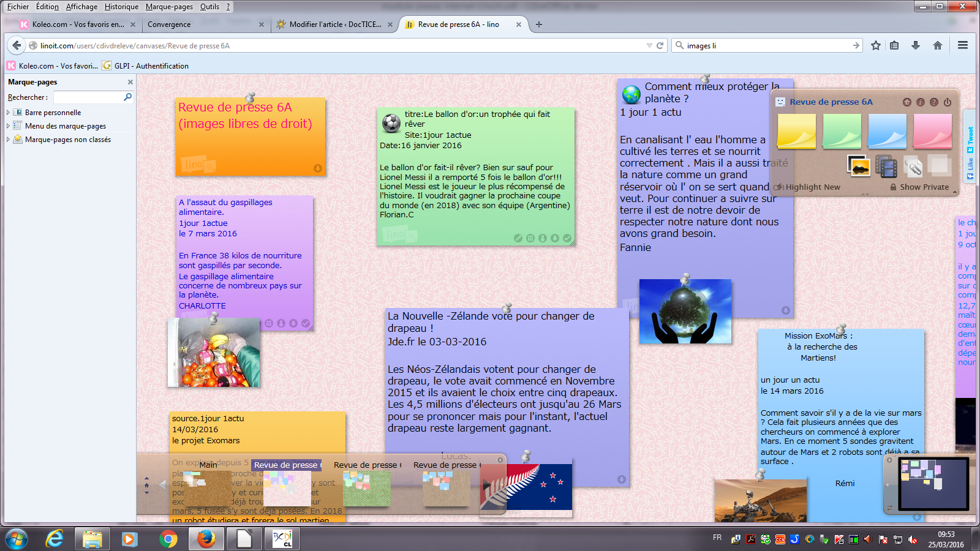Image resolution: width=980 pixels, height=551 pixels.
Task: Open canvas info icon in lino palette
Action: [x=921, y=102]
